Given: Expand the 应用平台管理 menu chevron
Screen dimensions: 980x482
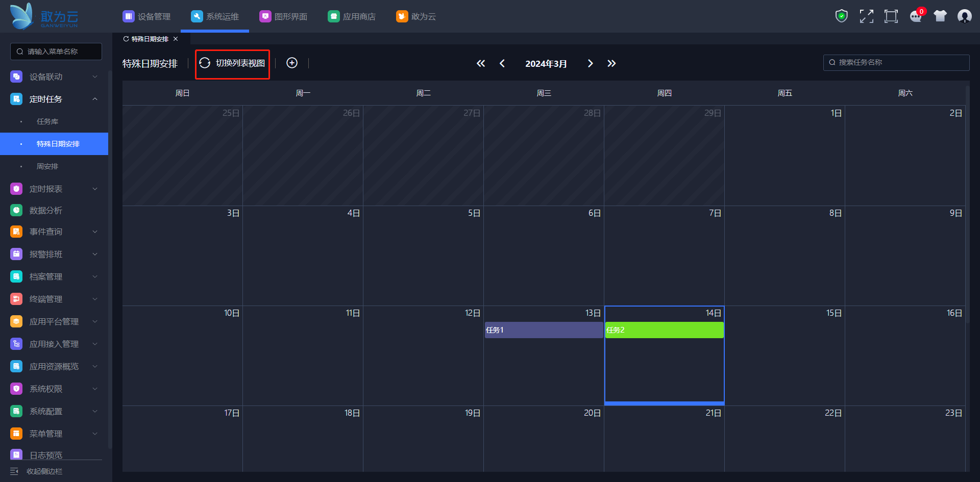Looking at the screenshot, I should [95, 321].
